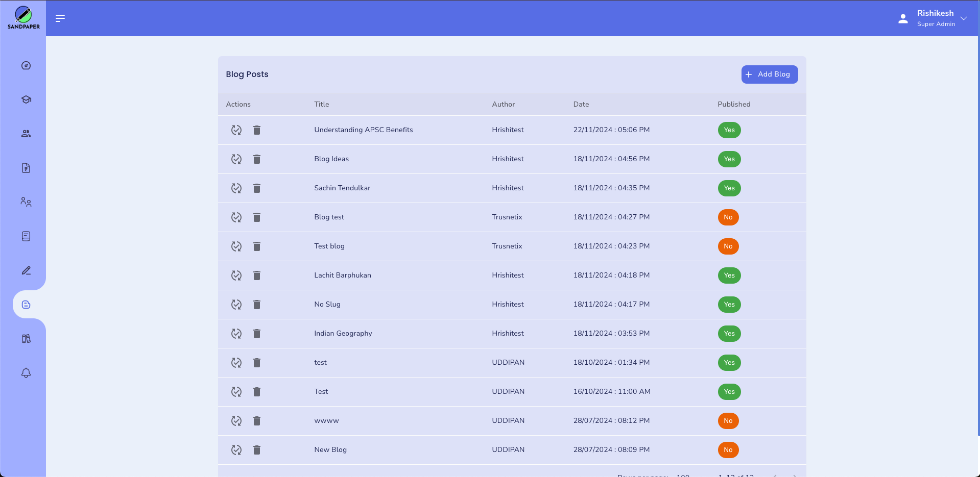Open the library books icon in sidebar
This screenshot has width=980, height=477.
(x=25, y=338)
